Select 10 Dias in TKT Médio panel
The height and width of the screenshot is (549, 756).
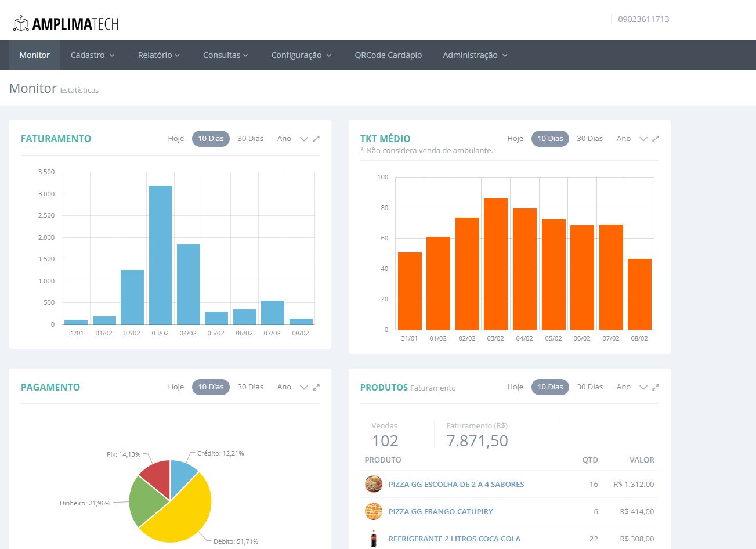tap(550, 139)
